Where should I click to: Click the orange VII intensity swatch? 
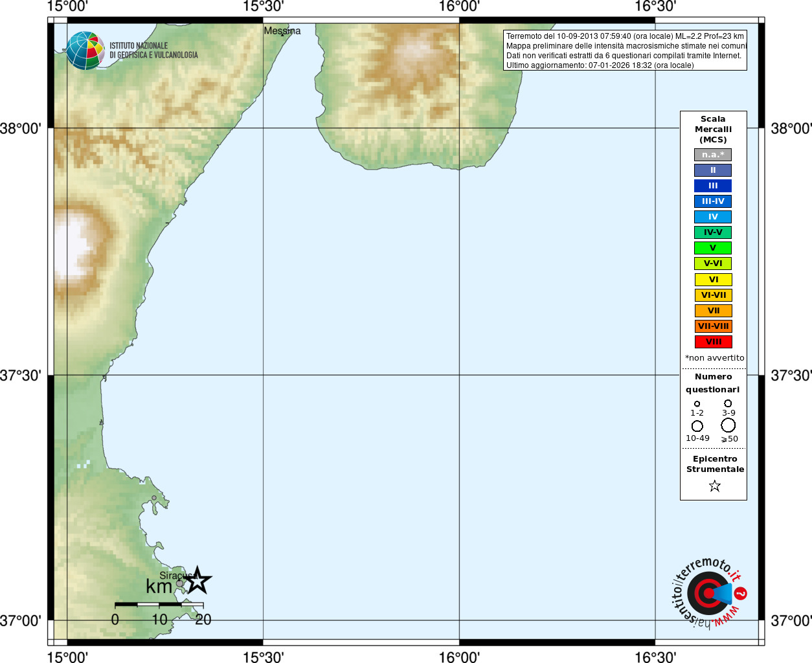[713, 311]
